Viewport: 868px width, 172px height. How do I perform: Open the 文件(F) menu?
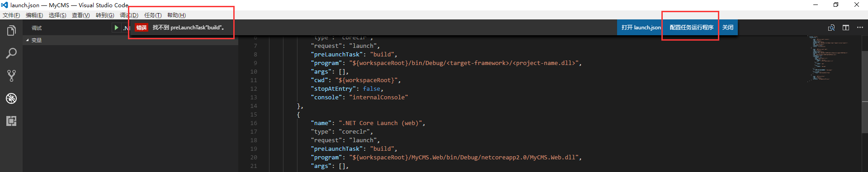click(11, 15)
